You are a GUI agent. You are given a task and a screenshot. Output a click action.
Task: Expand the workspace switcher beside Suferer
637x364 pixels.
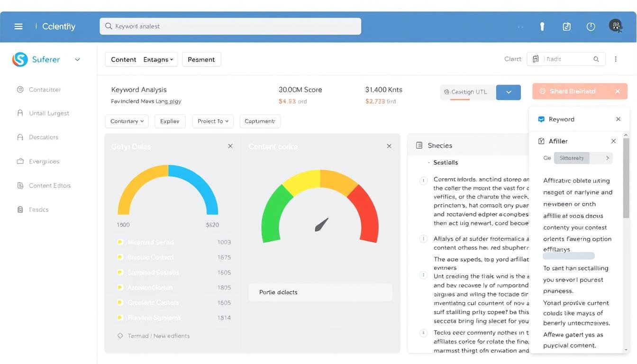pyautogui.click(x=77, y=60)
